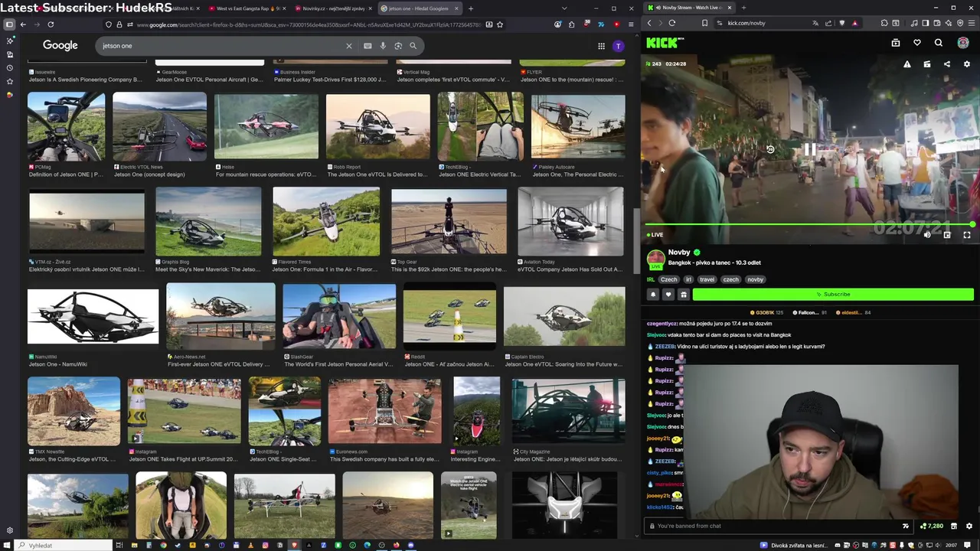Open the City Magazine Jetson ONE caption link

click(567, 459)
